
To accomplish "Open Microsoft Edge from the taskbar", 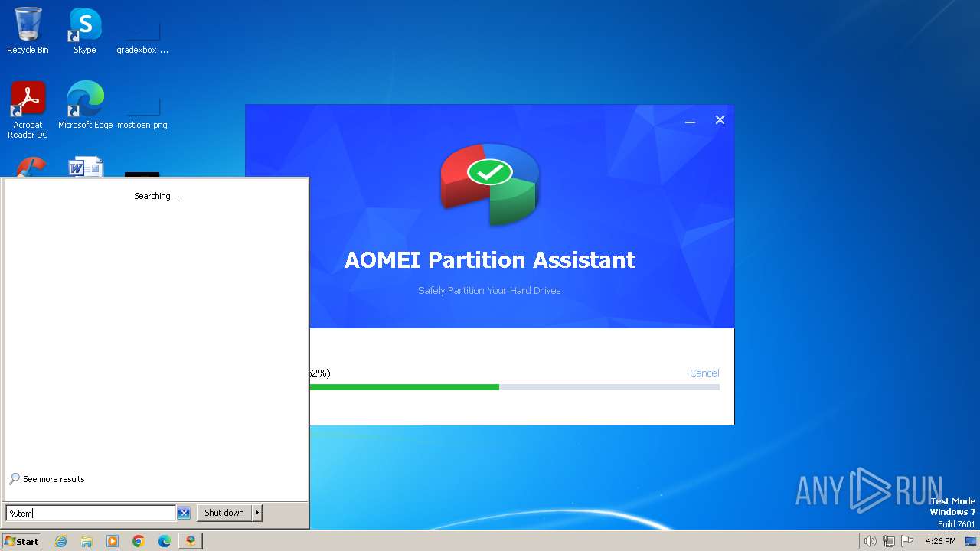I will (x=165, y=541).
